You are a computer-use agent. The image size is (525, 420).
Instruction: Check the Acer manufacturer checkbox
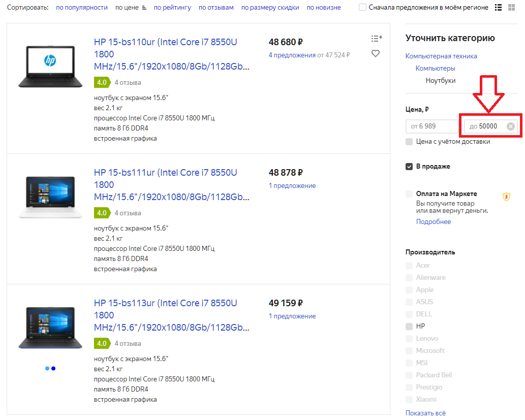[x=409, y=266]
